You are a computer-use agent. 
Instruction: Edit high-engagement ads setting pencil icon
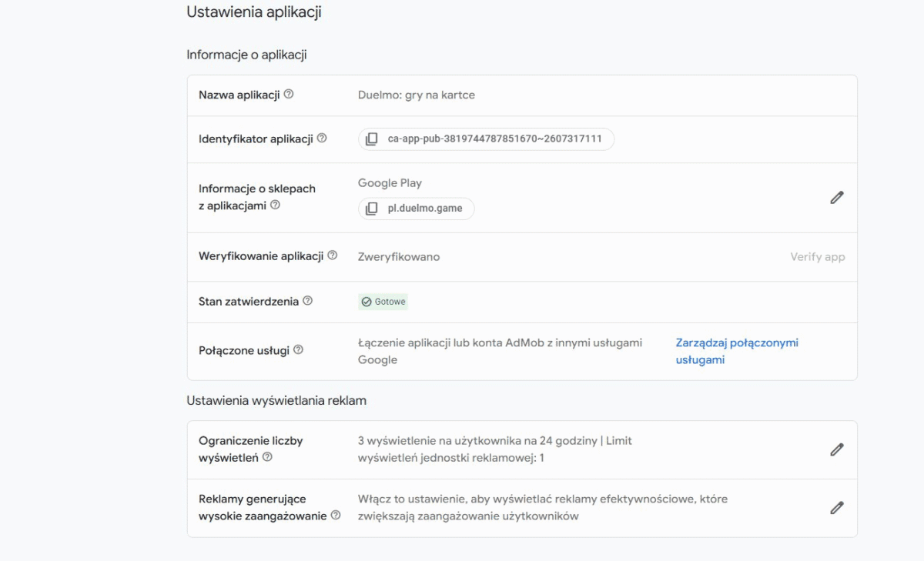[x=837, y=508]
